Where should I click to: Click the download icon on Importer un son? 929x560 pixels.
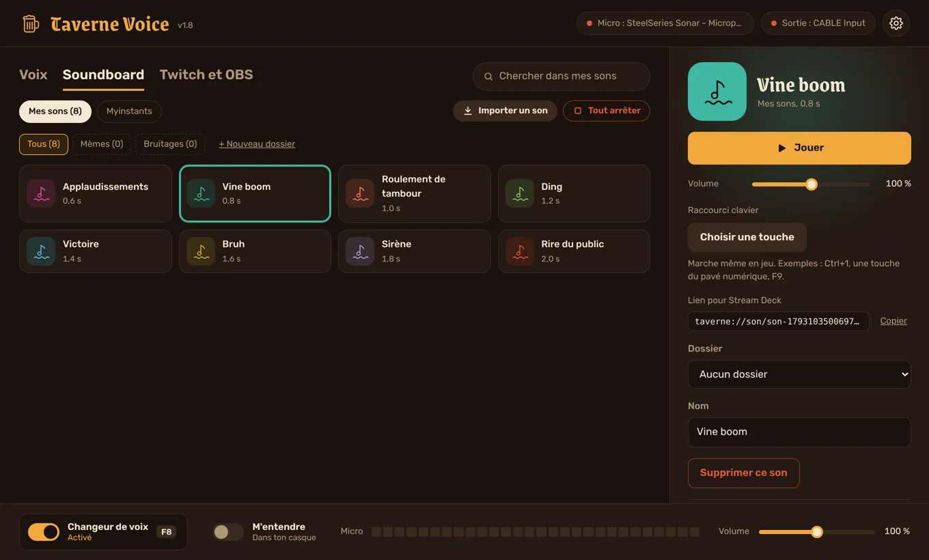[x=468, y=111]
